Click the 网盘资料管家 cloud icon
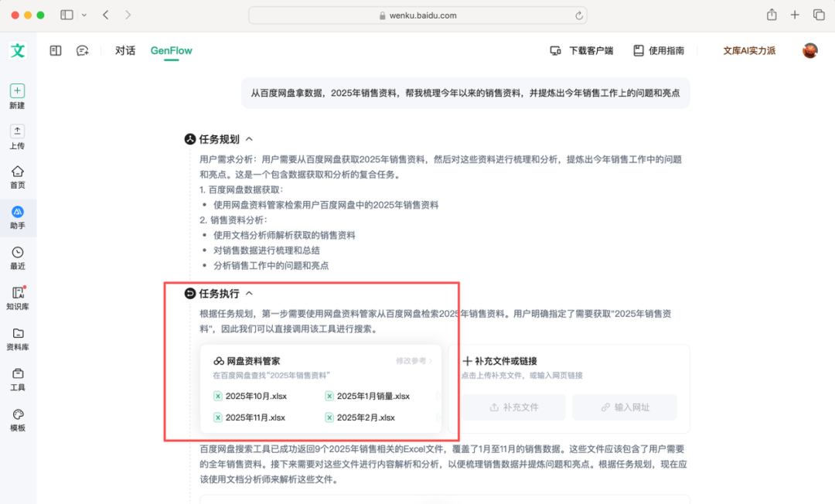 coord(218,361)
